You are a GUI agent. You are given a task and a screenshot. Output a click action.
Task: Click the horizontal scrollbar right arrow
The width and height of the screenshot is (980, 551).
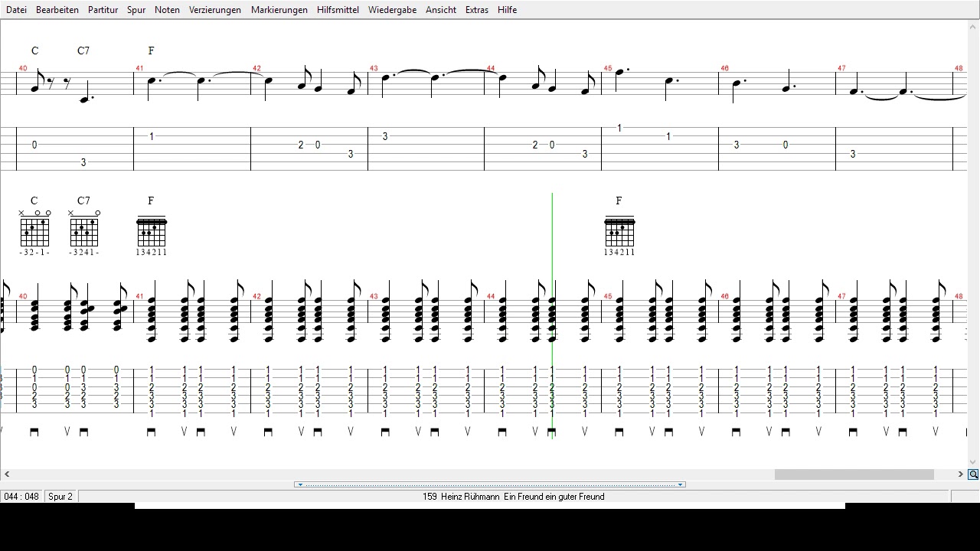[x=960, y=474]
